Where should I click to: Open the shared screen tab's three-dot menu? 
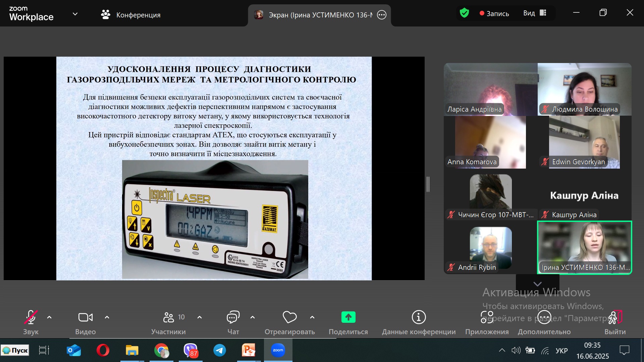[x=382, y=15]
